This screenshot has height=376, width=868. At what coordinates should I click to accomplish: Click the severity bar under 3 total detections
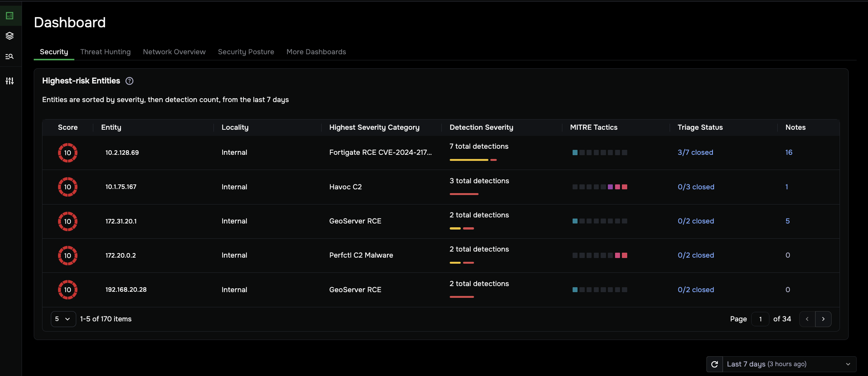pos(464,194)
